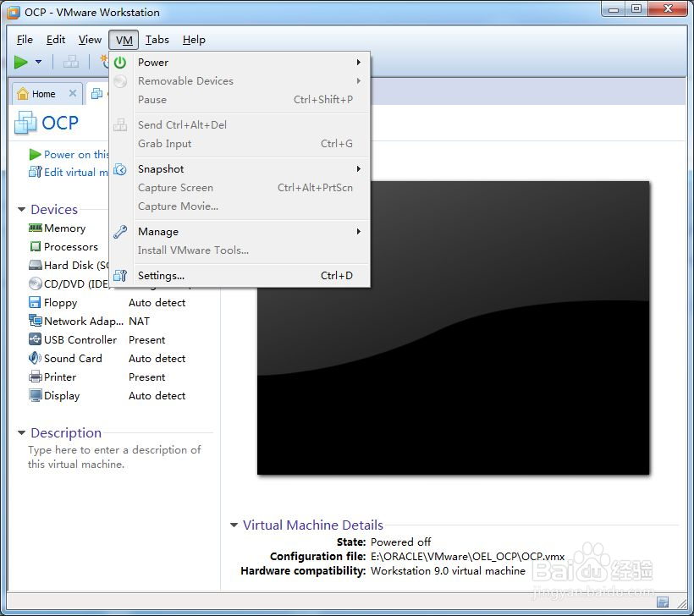Click the large OCP virtual machine icon
694x616 pixels.
click(25, 123)
